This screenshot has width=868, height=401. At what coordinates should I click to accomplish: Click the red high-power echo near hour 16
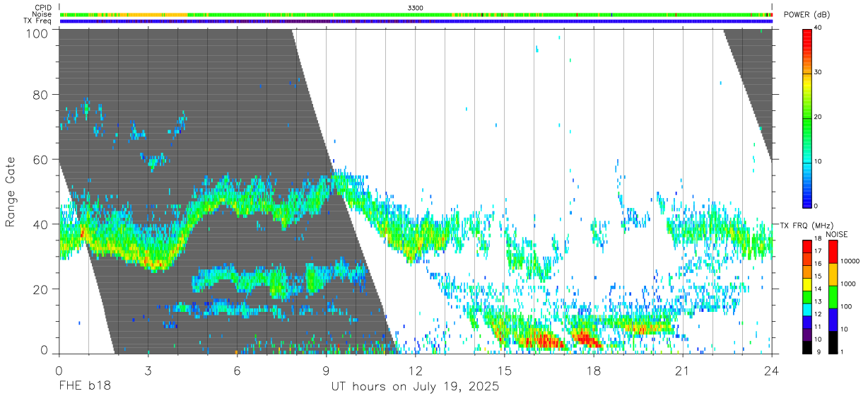coord(544,341)
